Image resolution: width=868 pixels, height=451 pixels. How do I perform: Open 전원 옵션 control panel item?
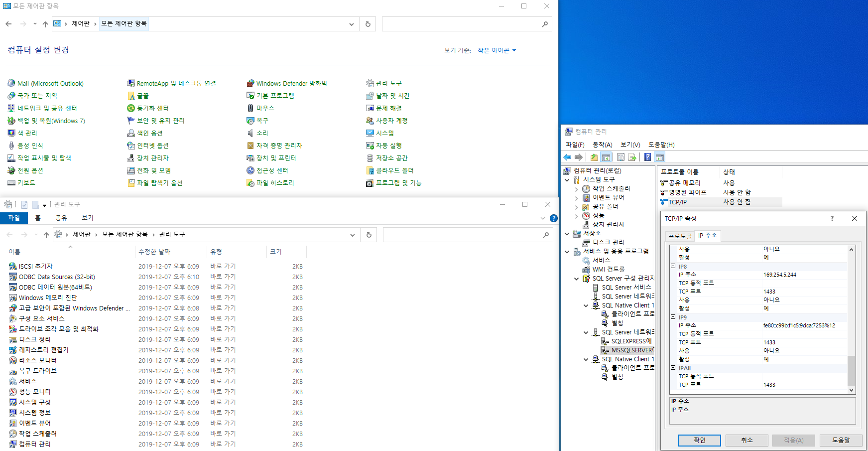pos(25,170)
